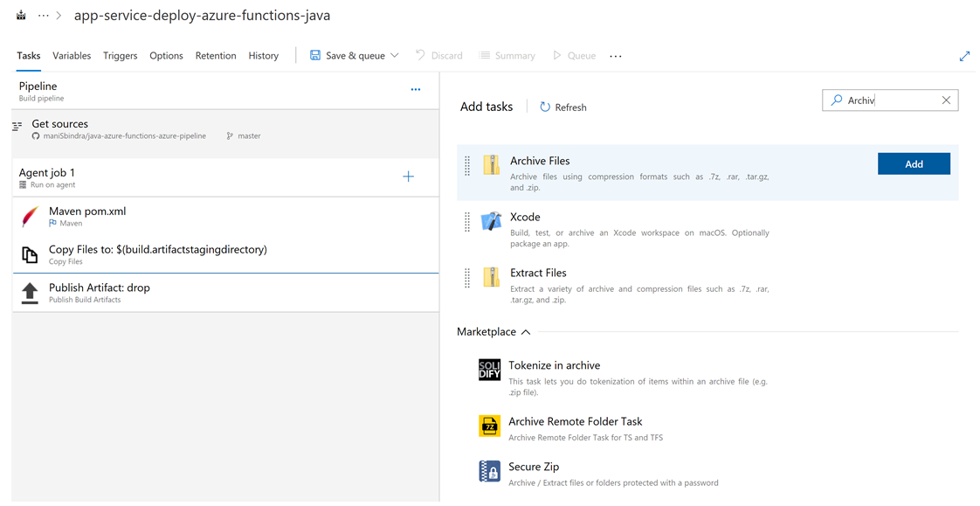Open the breadcrumb ellipsis menu

(x=43, y=16)
